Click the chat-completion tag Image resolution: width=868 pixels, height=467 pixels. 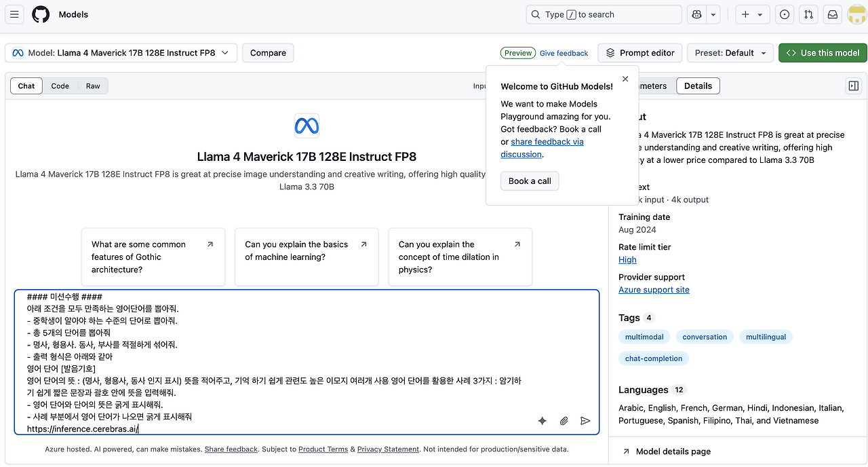pyautogui.click(x=654, y=358)
